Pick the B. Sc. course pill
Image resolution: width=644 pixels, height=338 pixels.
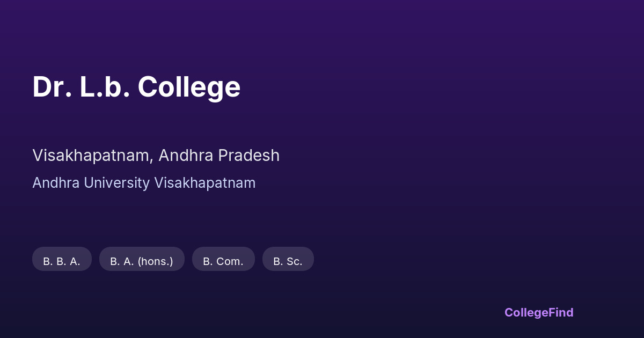pos(288,259)
